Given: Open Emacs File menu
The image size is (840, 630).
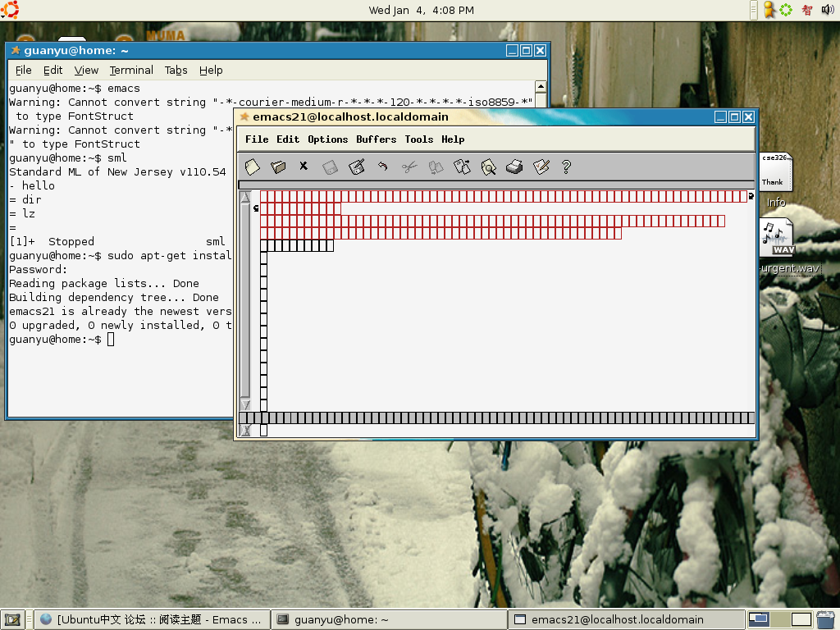Looking at the screenshot, I should coord(257,139).
